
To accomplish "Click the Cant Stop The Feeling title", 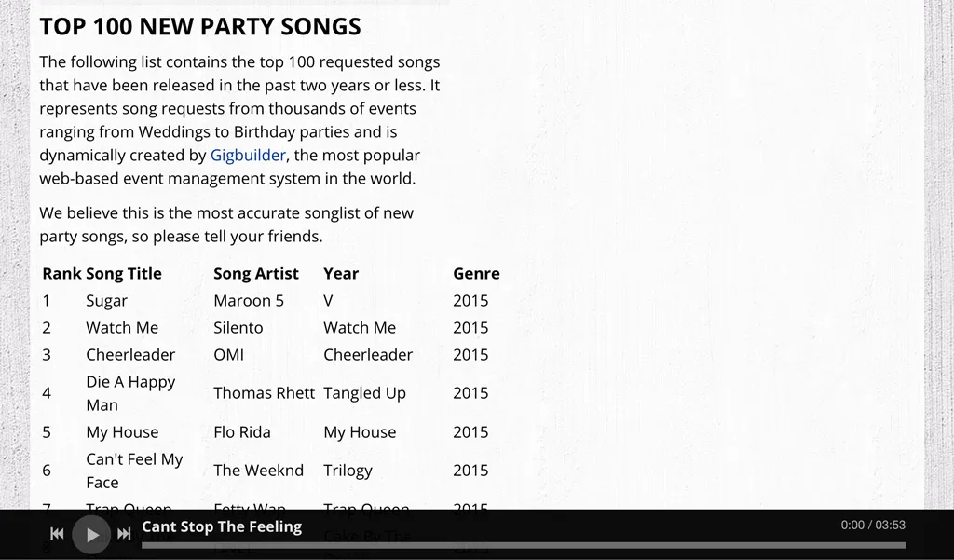I will (x=222, y=526).
